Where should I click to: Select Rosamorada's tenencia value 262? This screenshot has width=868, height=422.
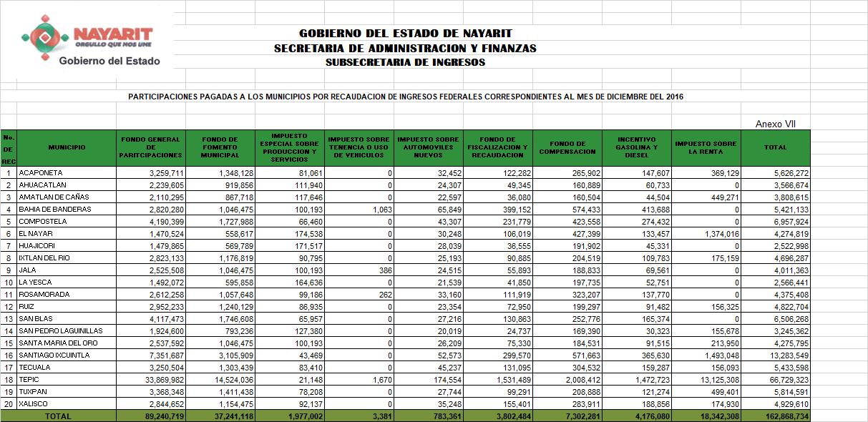click(386, 295)
